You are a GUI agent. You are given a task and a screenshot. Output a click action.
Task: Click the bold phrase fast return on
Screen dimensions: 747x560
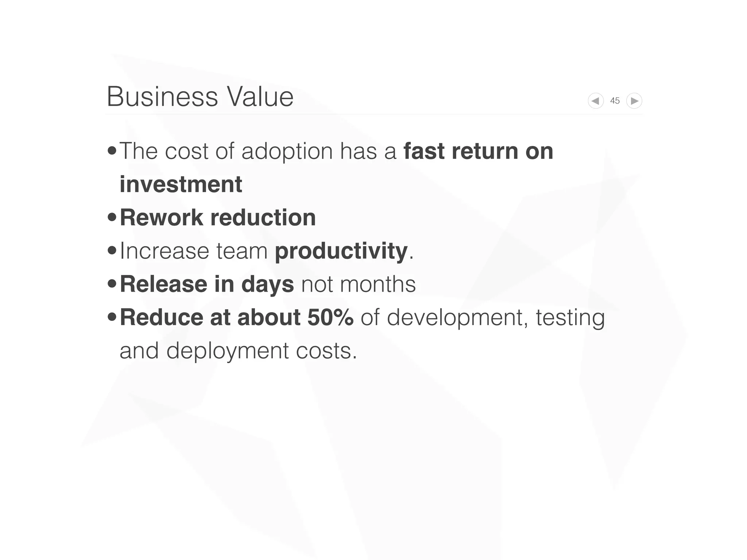pos(478,151)
